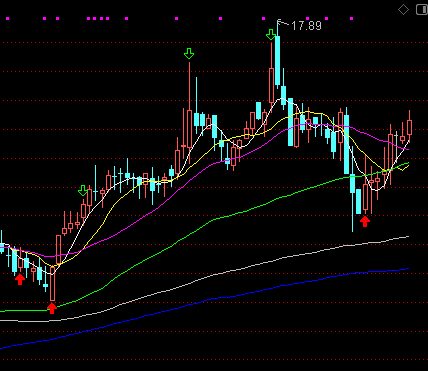The width and height of the screenshot is (428, 371).
Task: Click the 17.89 high price label
Action: click(x=306, y=26)
